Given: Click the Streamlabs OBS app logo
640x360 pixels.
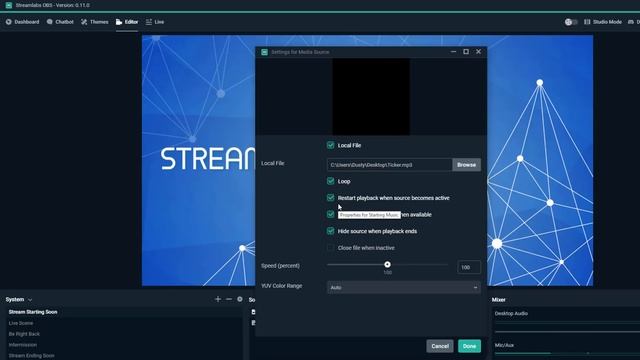Looking at the screenshot, I should (9, 5).
